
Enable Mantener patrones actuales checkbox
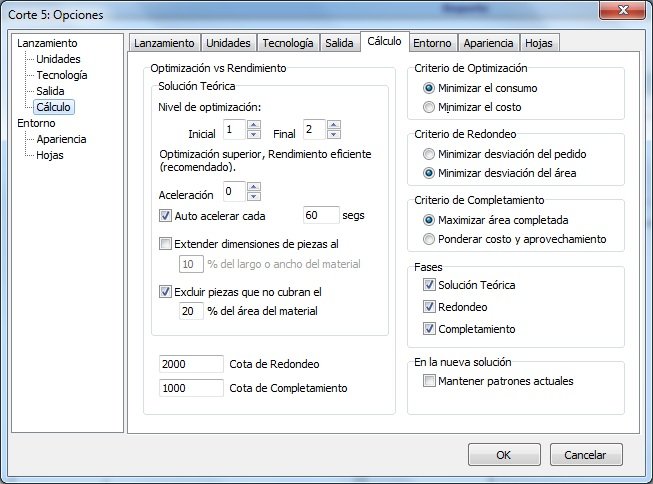point(430,381)
